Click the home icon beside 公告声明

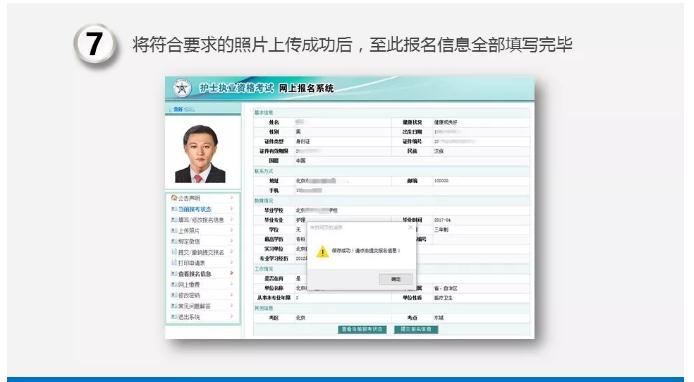pos(174,198)
